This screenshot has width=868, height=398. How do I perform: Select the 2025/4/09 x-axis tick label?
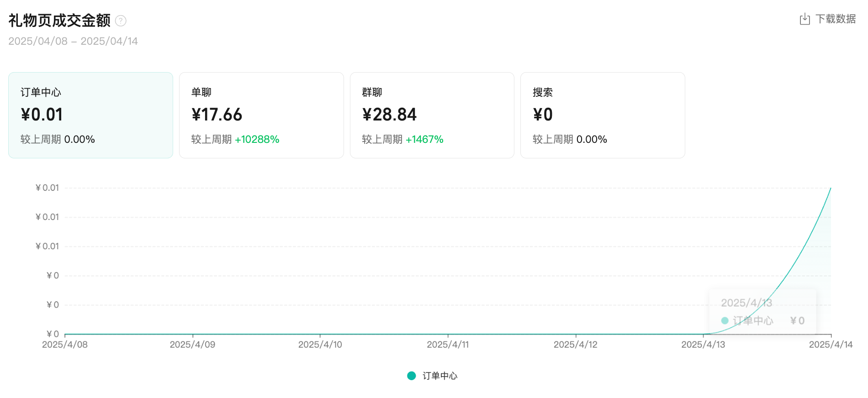192,345
